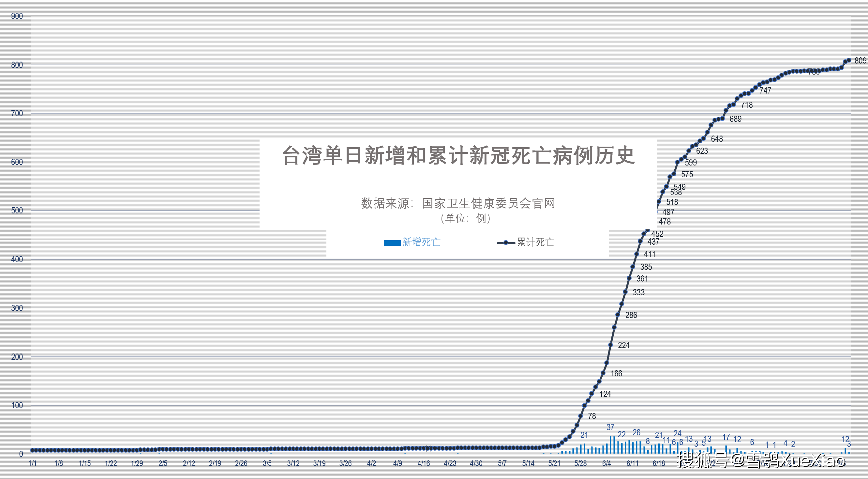
Task: Click the 78 cumulative data label
Action: pyautogui.click(x=592, y=416)
